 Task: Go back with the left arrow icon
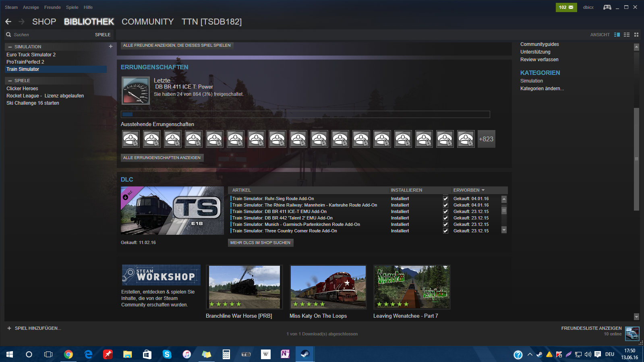pyautogui.click(x=8, y=22)
